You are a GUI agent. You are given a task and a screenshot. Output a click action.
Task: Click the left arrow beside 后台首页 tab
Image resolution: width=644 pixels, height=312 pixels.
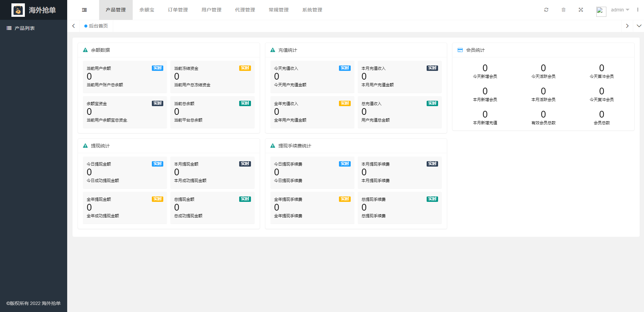(73, 26)
